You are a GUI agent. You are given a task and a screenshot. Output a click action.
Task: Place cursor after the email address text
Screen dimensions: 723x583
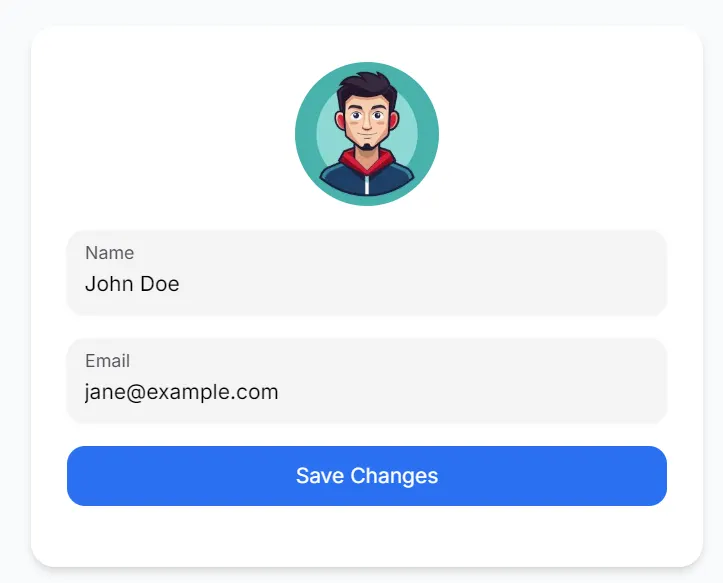coord(281,392)
